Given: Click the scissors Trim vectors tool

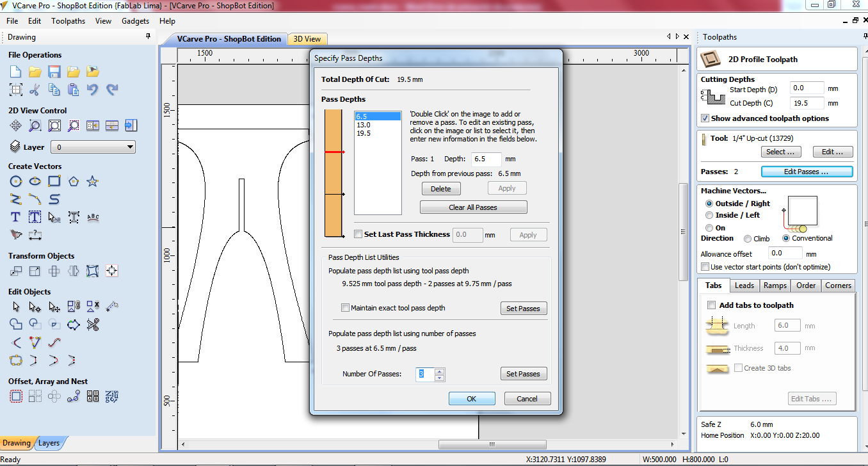Looking at the screenshot, I should coord(93,325).
